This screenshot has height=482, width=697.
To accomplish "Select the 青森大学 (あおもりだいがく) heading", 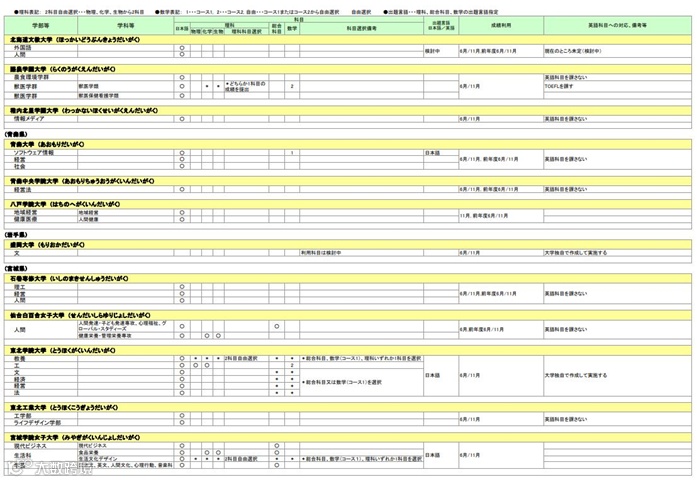I will (348, 144).
